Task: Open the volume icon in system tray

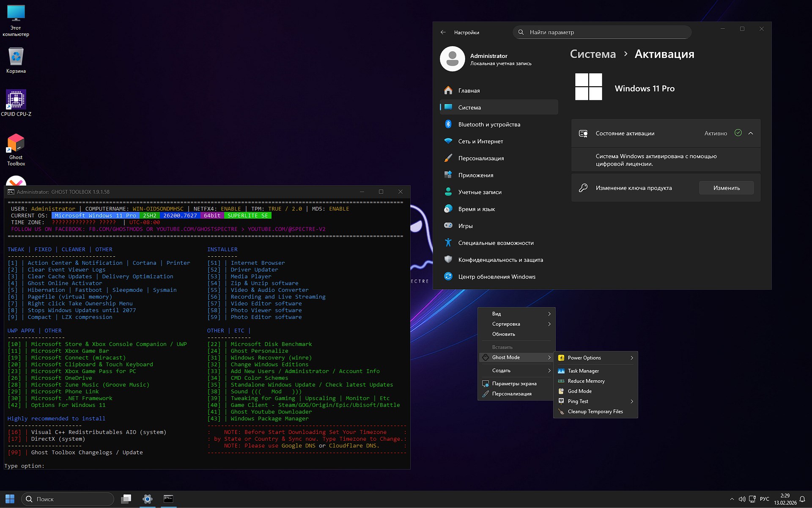Action: tap(743, 499)
